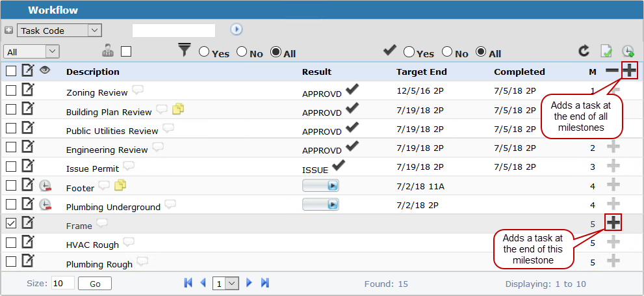This screenshot has height=296, width=644.
Task: Click the plus icon on Frame row
Action: point(613,223)
